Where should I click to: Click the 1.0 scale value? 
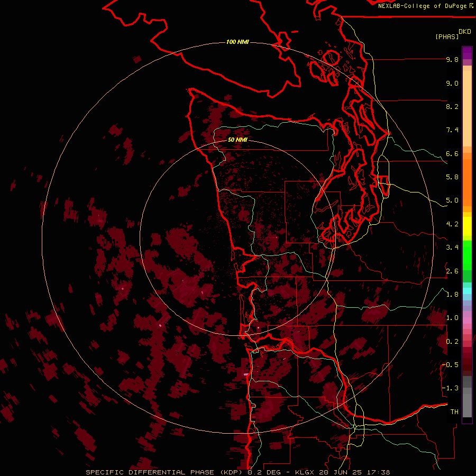coord(452,318)
